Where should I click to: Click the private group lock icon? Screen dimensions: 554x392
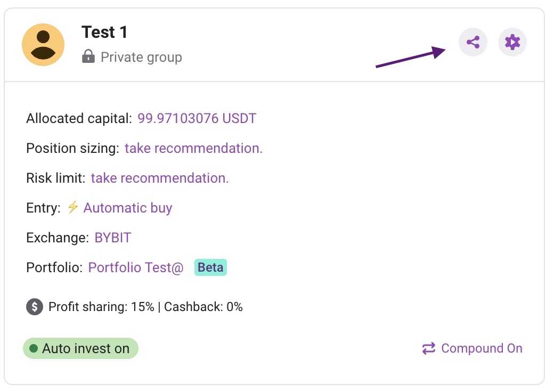(x=88, y=56)
